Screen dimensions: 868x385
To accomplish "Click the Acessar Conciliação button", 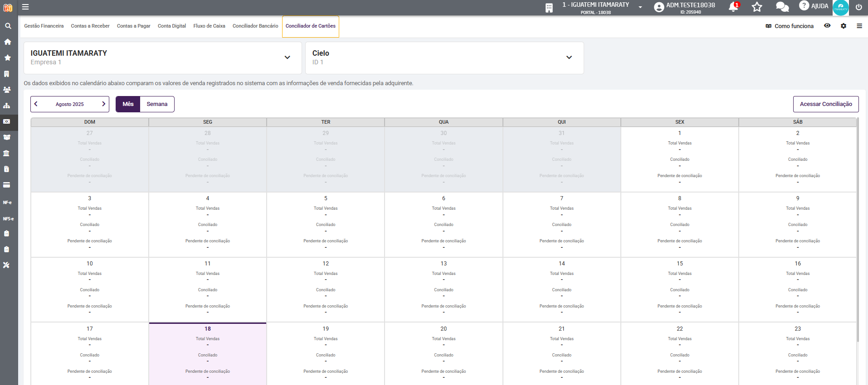I will click(825, 104).
